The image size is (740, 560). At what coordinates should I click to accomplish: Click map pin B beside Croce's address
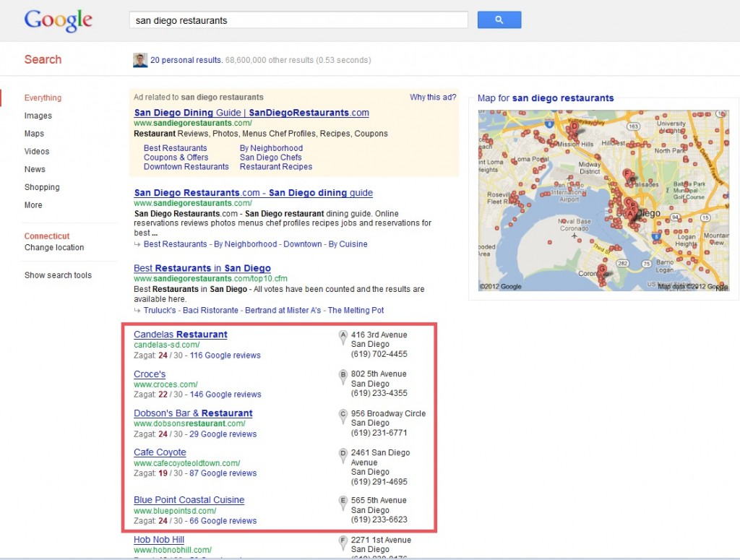point(343,375)
